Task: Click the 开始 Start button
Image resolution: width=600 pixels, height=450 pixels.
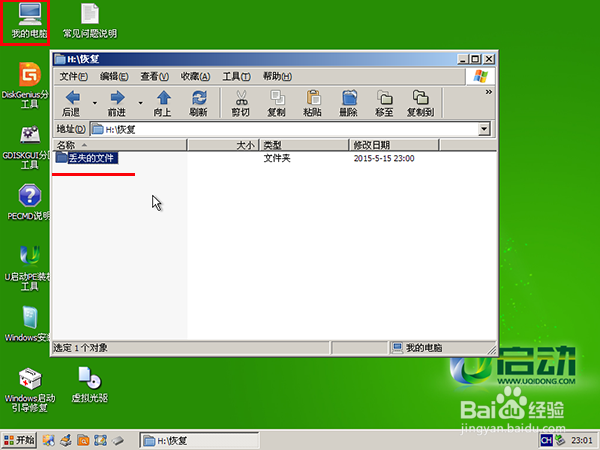Action: click(x=19, y=440)
